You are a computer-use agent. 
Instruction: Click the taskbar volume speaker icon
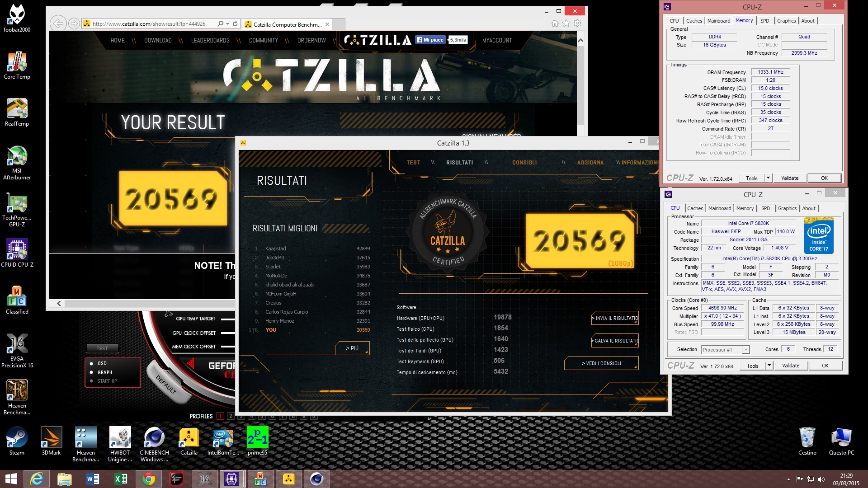pyautogui.click(x=821, y=479)
